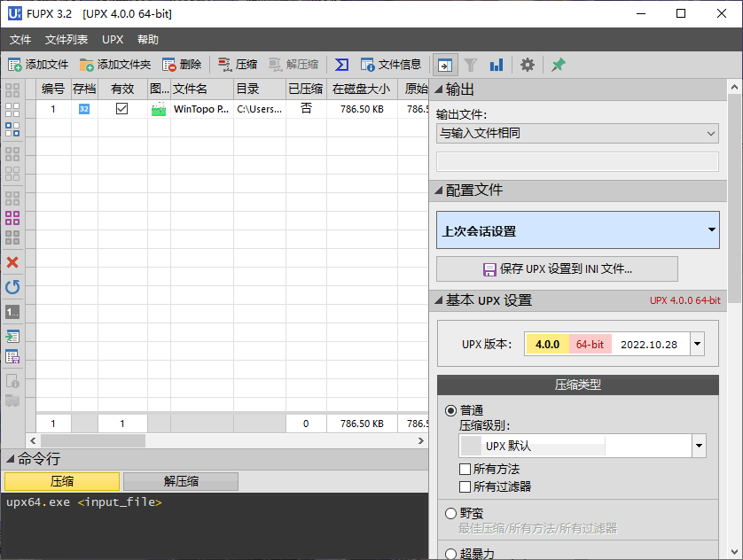This screenshot has width=743, height=560.
Task: Click the Add File (添加文件) toolbar button
Action: (38, 65)
